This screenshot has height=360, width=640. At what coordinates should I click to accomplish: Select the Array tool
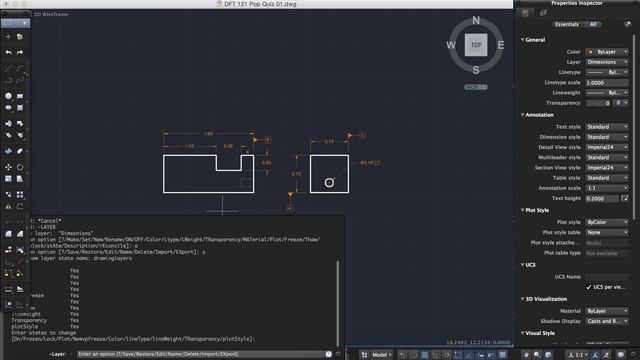pyautogui.click(x=20, y=195)
